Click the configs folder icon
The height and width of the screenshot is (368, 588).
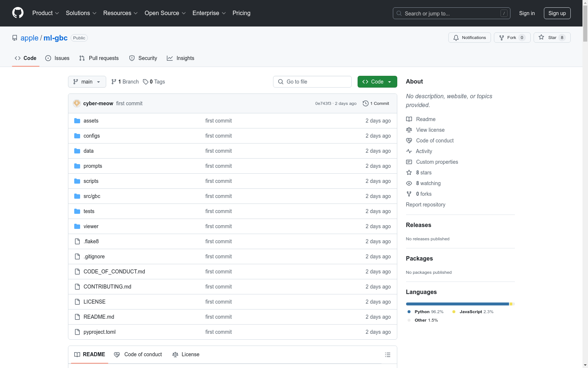point(77,136)
